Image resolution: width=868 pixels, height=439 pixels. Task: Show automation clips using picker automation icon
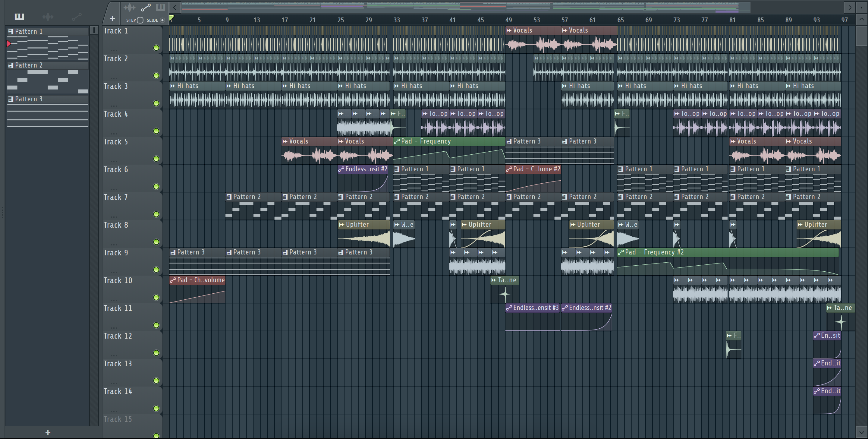click(x=77, y=17)
